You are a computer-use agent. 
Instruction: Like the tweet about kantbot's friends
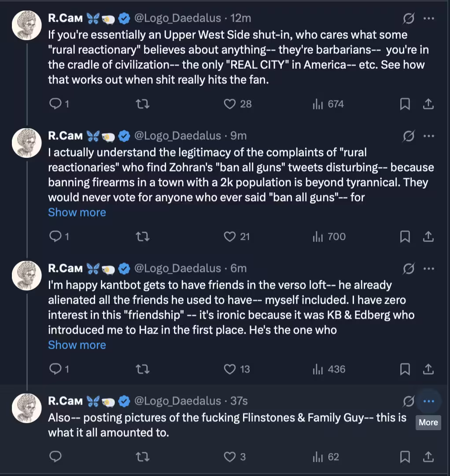[230, 369]
